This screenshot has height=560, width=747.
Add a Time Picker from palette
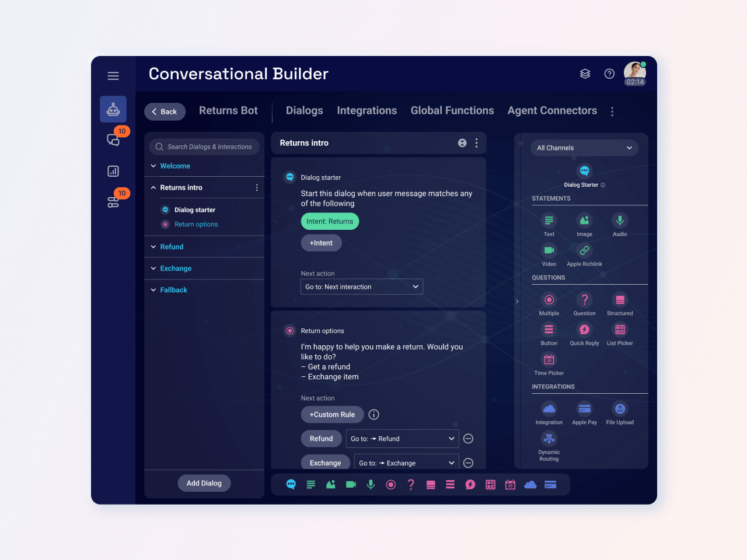click(x=549, y=359)
